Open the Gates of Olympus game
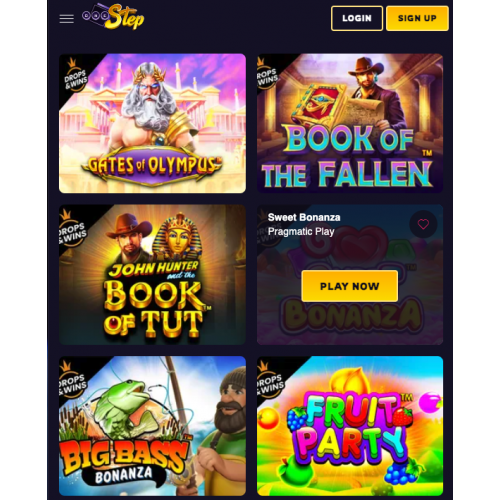This screenshot has height=500, width=500. point(152,123)
